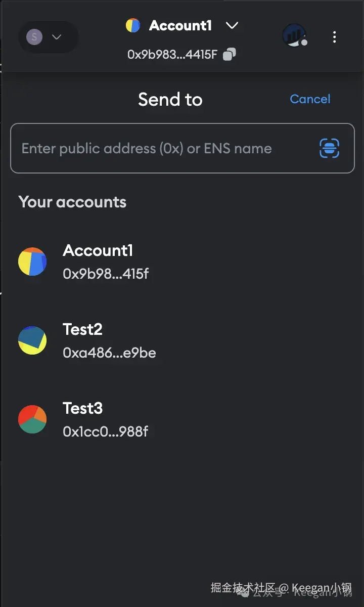The width and height of the screenshot is (364, 607).
Task: Click the 0xa486...e9be address text
Action: point(109,353)
